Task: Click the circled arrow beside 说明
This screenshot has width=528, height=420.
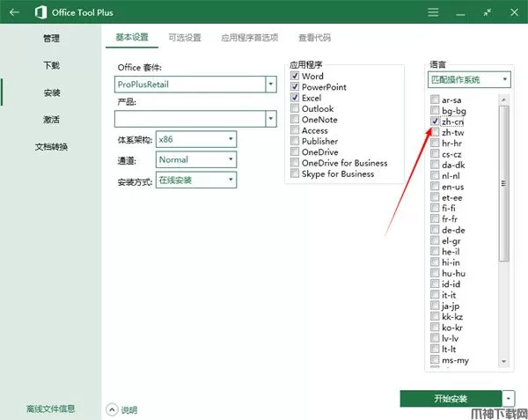Action: 112,409
